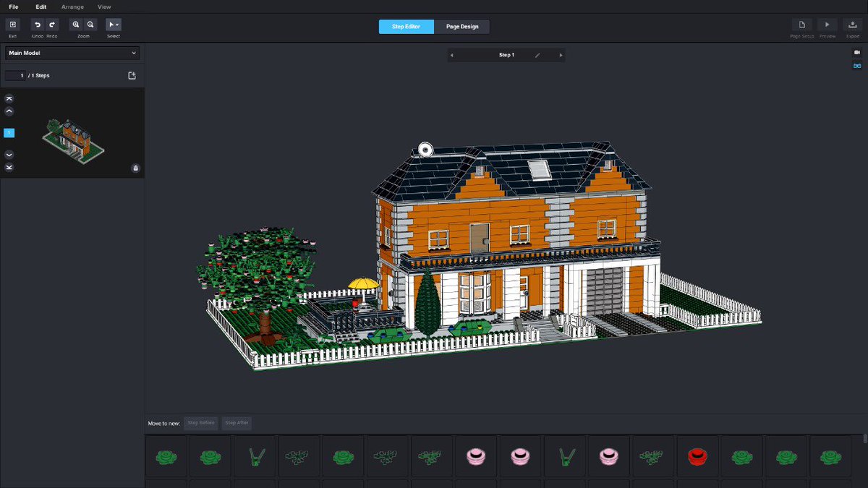Start the instruction Preview
This screenshot has height=488, width=868.
pos(827,25)
